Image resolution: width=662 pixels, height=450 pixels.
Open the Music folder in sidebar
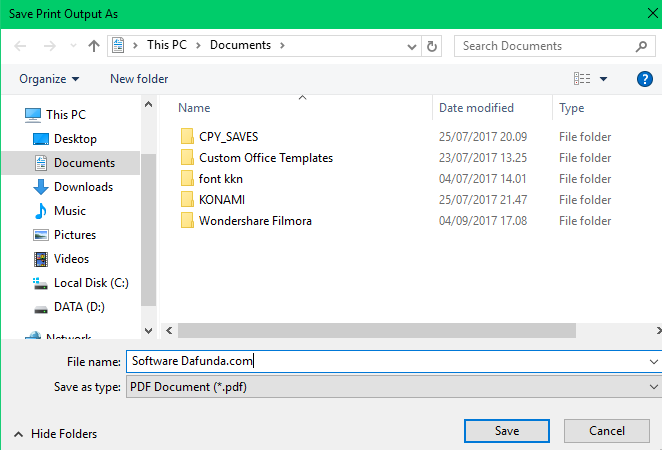pyautogui.click(x=69, y=211)
